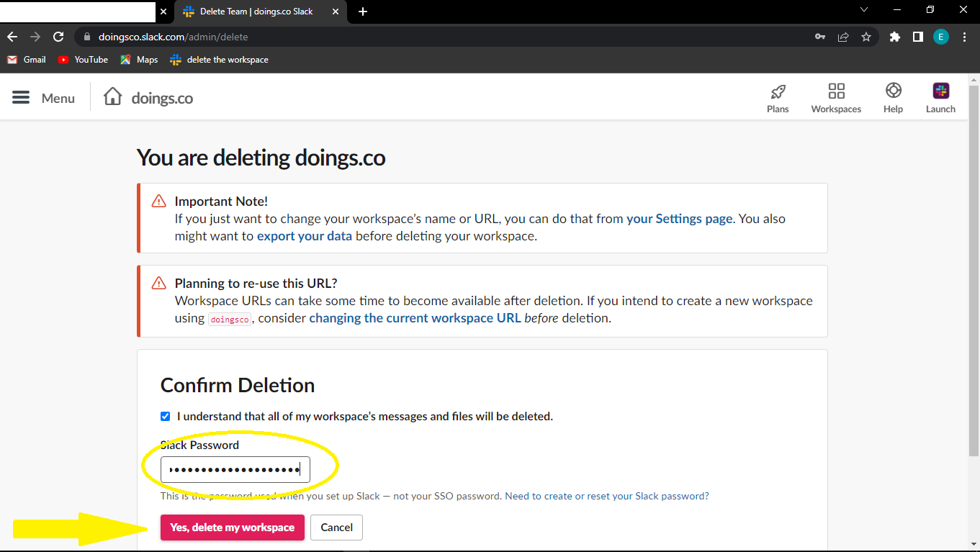This screenshot has width=980, height=552.
Task: Select the Delete Team | doings.co Slack tab
Action: pos(261,12)
